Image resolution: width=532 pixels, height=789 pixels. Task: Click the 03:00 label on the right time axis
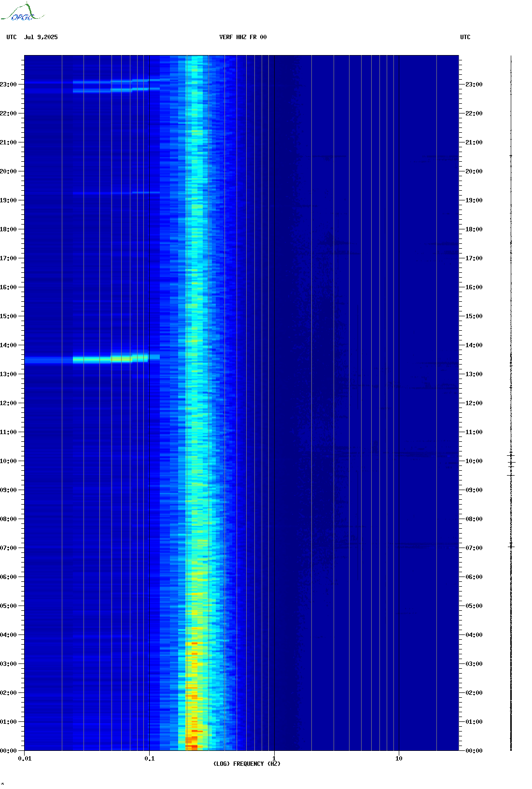(474, 664)
